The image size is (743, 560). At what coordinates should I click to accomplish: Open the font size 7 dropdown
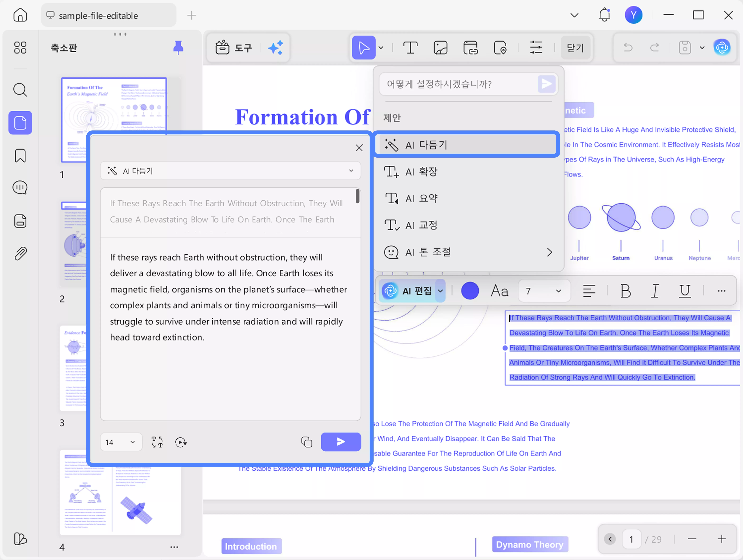point(543,291)
